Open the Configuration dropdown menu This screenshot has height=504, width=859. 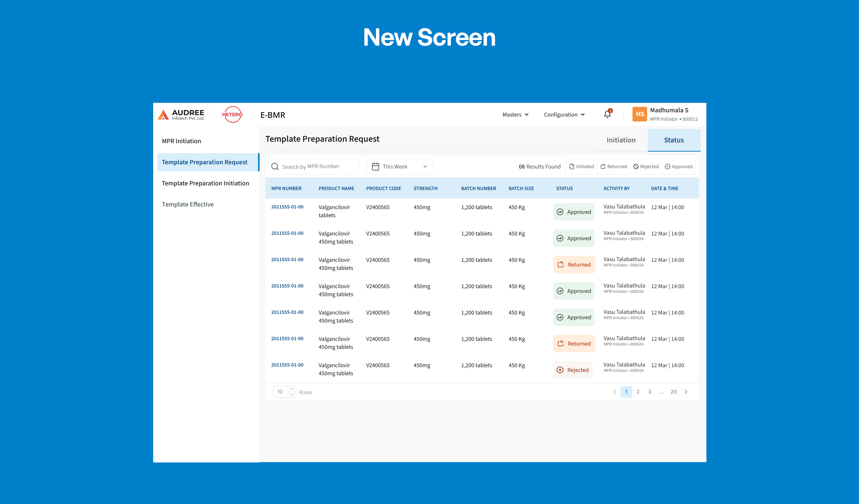point(564,115)
